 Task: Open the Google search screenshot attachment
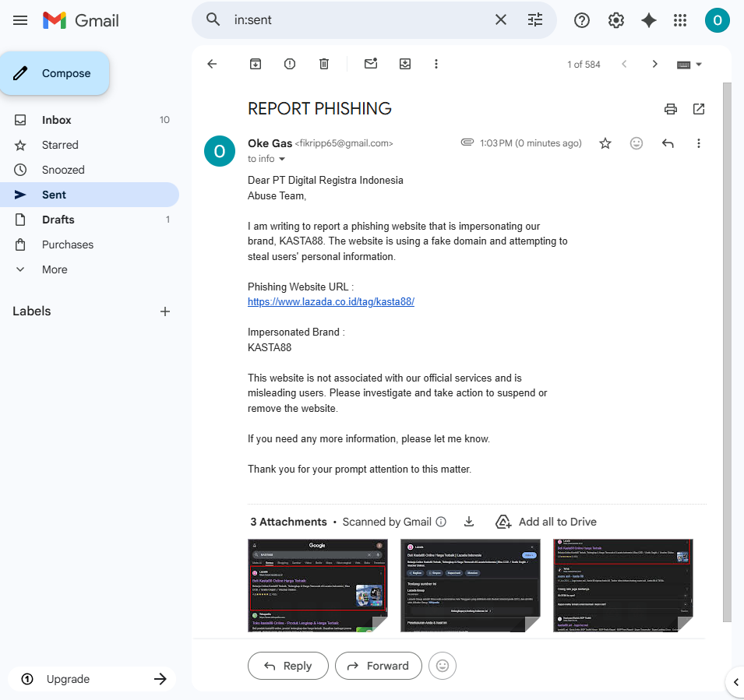coord(317,586)
